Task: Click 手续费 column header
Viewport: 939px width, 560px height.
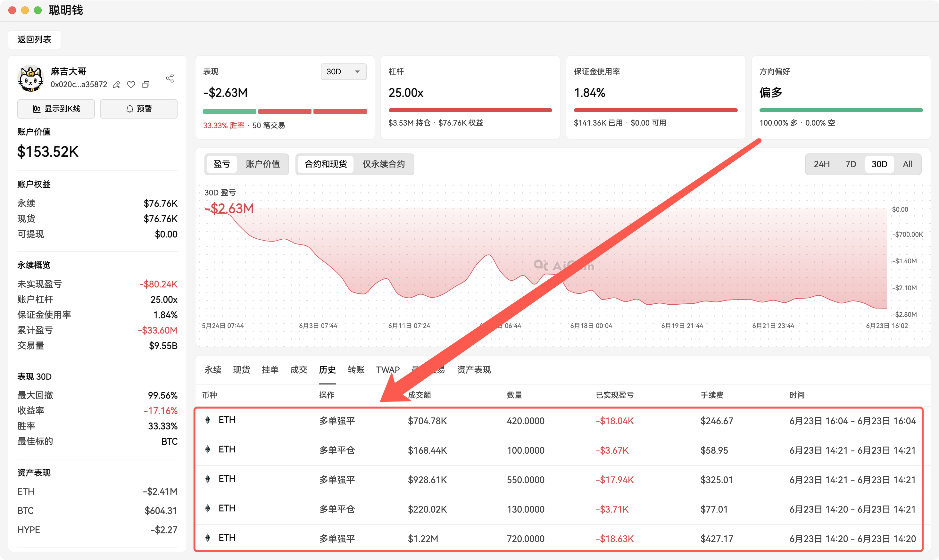Action: (712, 395)
